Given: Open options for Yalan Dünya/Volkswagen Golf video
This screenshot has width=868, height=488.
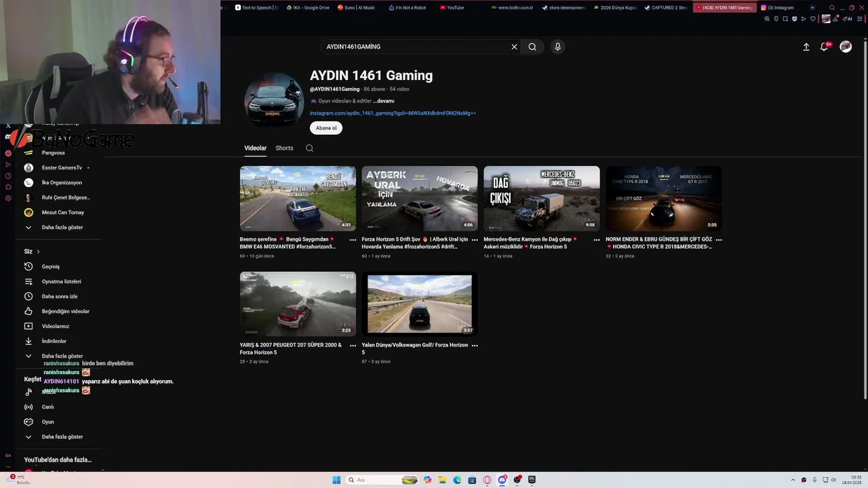Looking at the screenshot, I should tap(475, 346).
